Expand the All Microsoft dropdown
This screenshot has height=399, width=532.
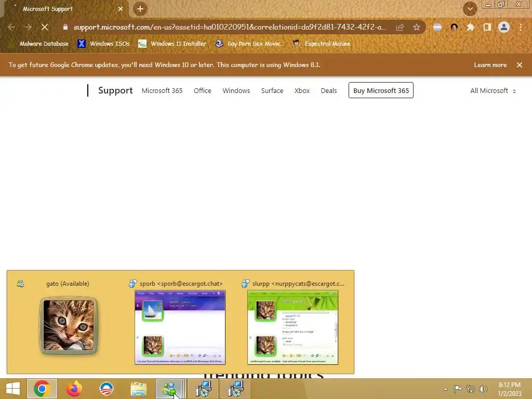[493, 90]
